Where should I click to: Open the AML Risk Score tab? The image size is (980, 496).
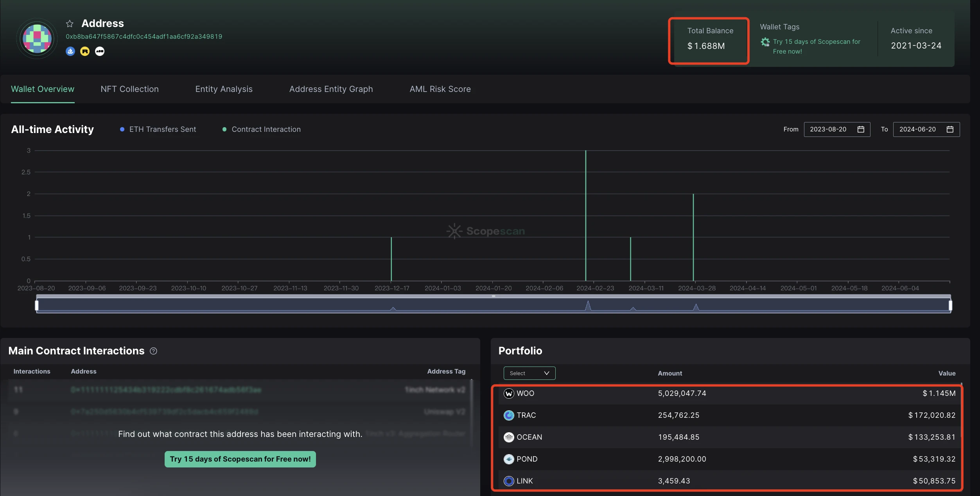(x=440, y=89)
